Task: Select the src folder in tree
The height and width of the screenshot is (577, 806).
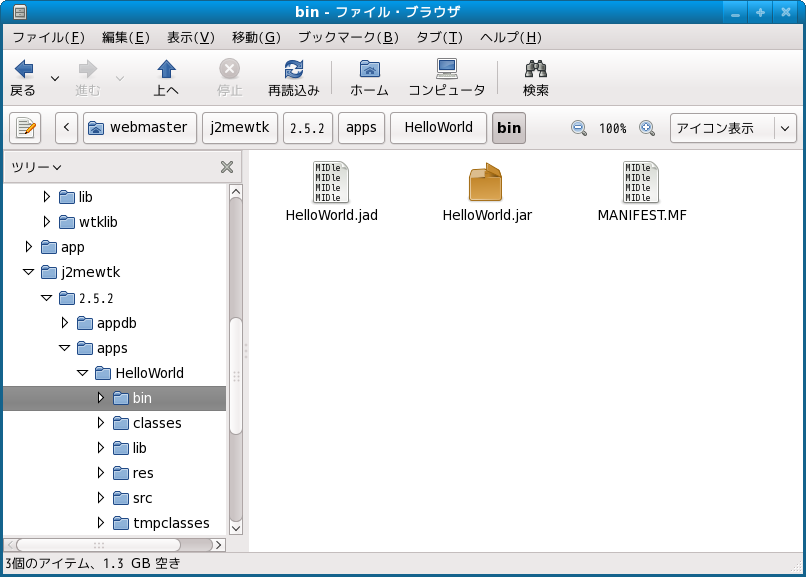Action: pyautogui.click(x=133, y=498)
